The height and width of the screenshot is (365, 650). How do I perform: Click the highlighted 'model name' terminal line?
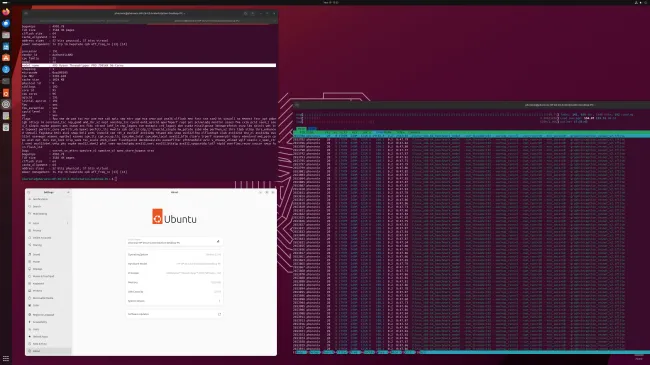[x=149, y=66]
